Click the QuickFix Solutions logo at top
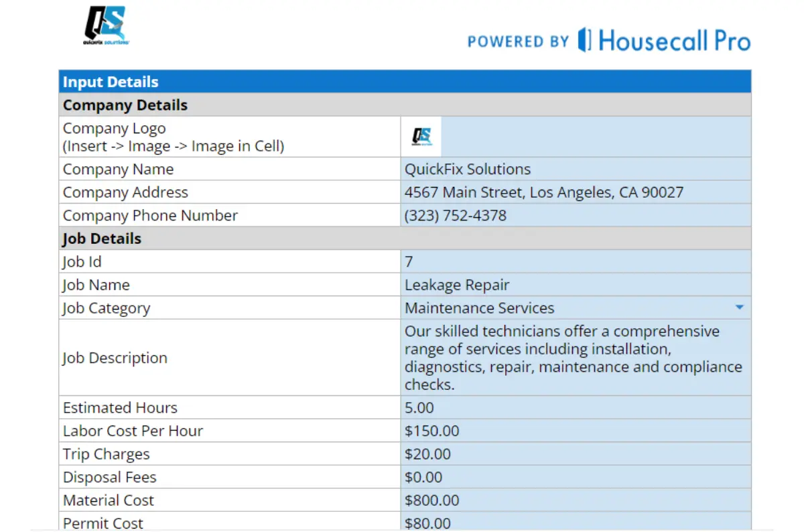Viewport: 804px width, 532px height. tap(106, 27)
